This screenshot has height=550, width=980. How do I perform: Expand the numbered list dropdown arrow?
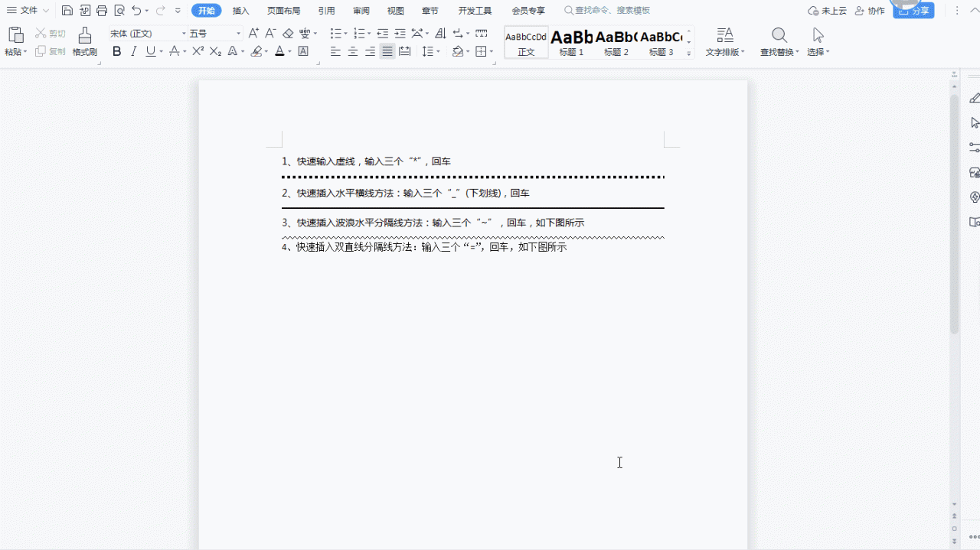(369, 34)
